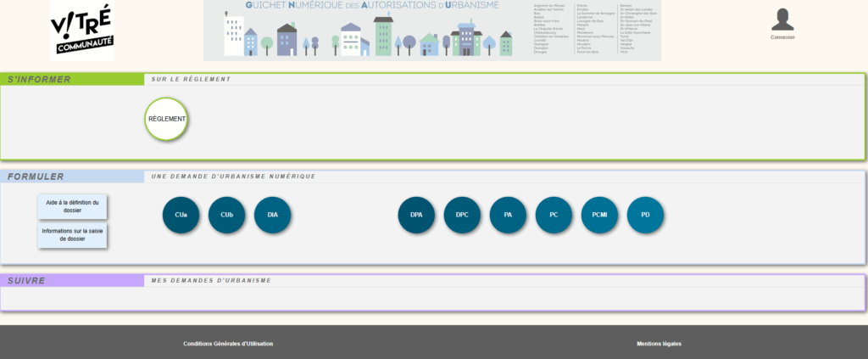
Task: Open Aide à la définition du dossier
Action: [73, 206]
